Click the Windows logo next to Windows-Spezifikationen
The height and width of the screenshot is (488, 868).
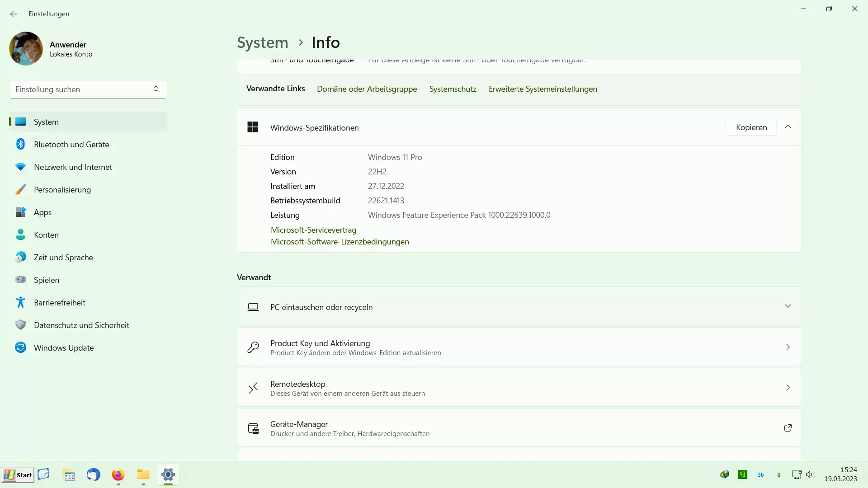click(x=253, y=127)
